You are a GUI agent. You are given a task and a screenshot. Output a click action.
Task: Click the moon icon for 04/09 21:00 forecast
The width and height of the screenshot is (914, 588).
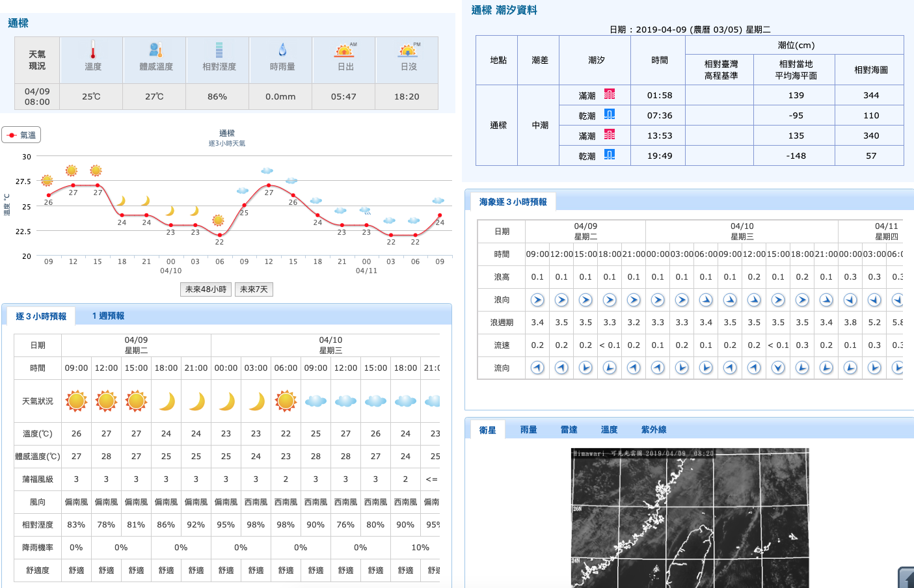197,401
